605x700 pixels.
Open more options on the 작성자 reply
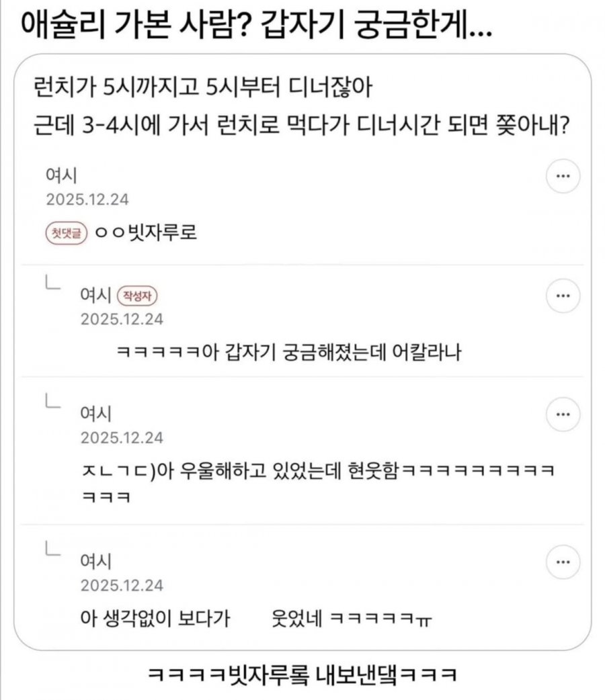563,295
